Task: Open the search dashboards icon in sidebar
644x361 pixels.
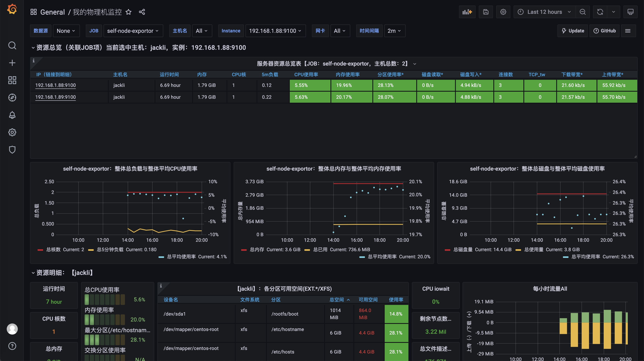Action: (x=12, y=45)
